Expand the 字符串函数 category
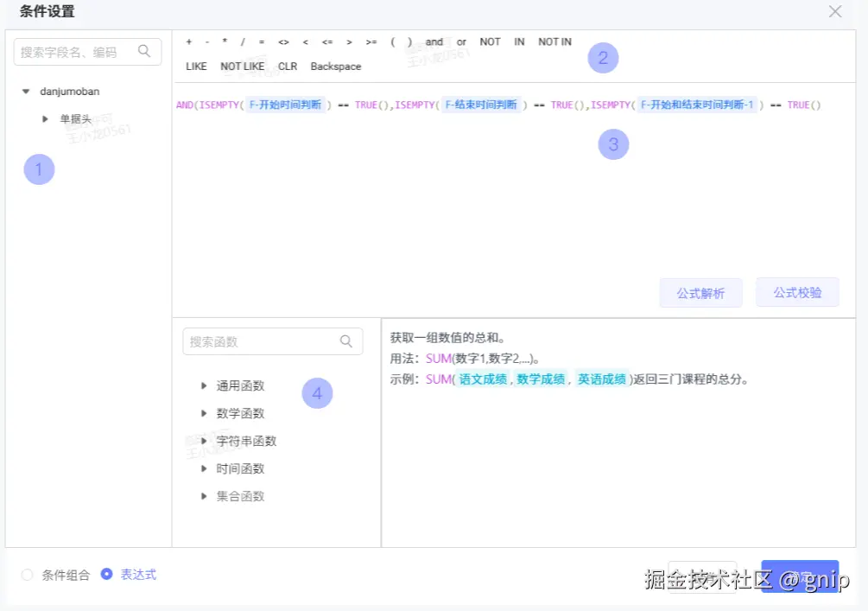The height and width of the screenshot is (611, 868). 204,441
